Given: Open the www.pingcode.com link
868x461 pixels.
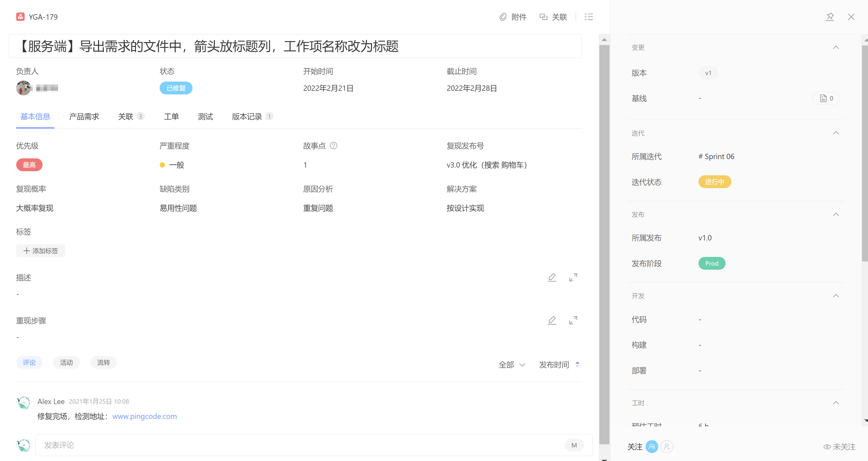Looking at the screenshot, I should [x=144, y=416].
